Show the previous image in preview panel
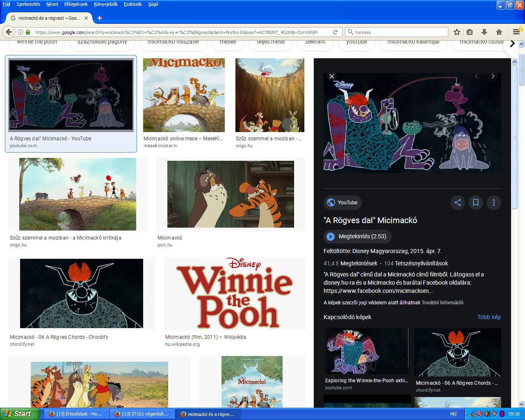Screen dimensions: 525x420 477,76
